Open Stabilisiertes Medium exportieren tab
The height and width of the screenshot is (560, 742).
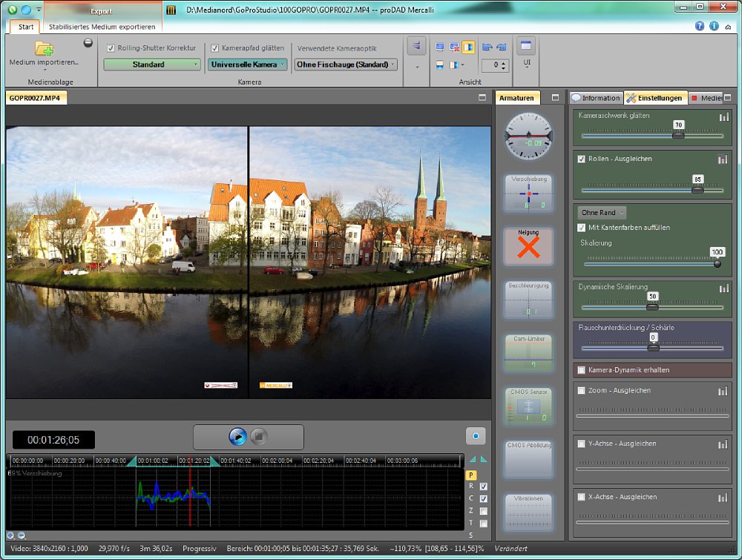click(x=102, y=27)
